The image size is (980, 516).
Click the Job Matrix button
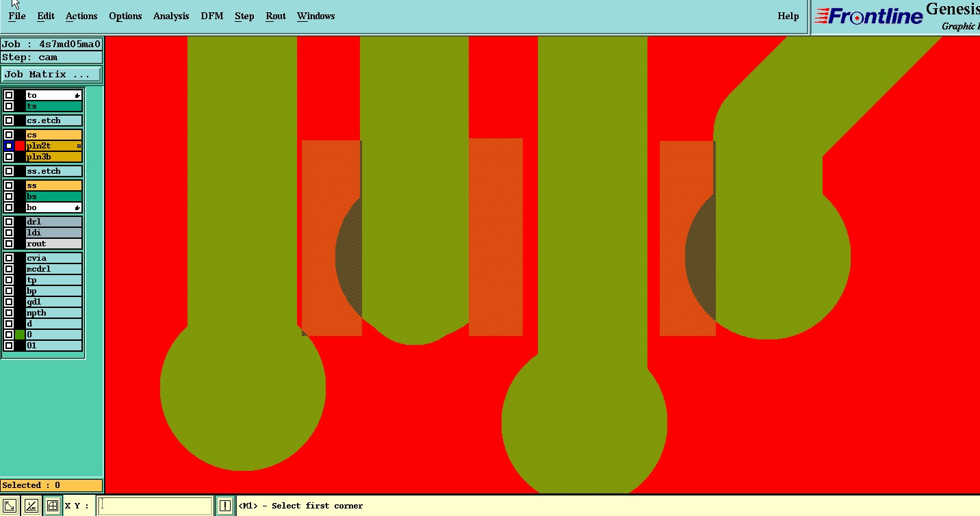[51, 74]
